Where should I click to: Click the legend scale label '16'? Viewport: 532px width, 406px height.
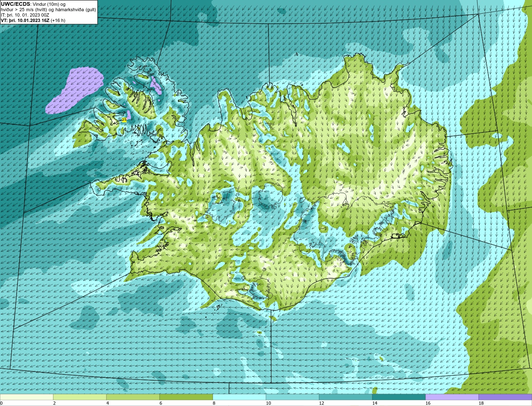click(x=428, y=403)
